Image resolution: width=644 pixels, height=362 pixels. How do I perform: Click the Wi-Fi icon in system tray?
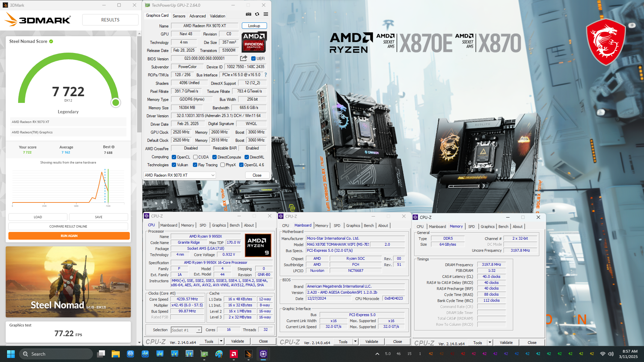click(603, 354)
